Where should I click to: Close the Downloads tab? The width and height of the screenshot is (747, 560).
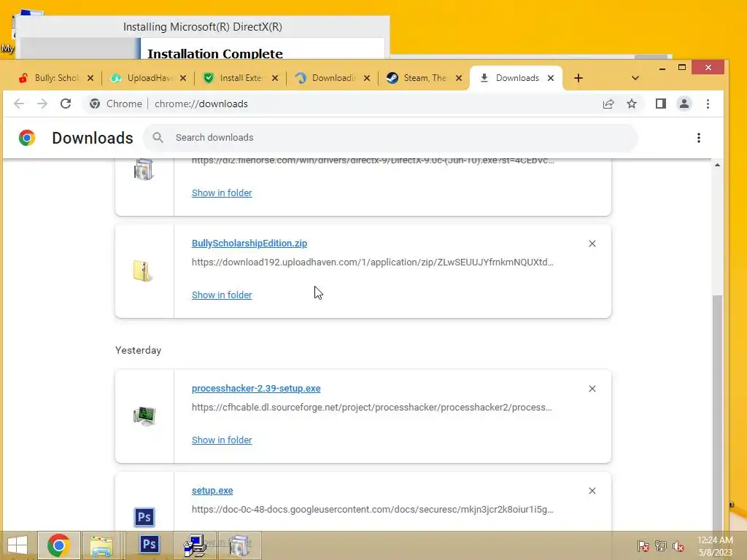(x=551, y=78)
